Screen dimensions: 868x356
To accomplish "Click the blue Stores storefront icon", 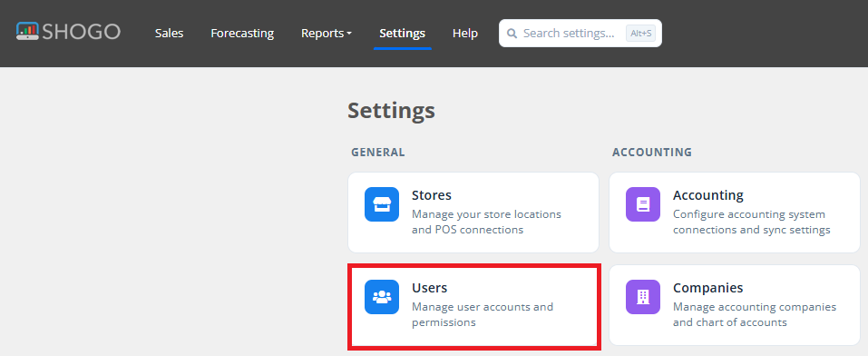I will pyautogui.click(x=382, y=204).
